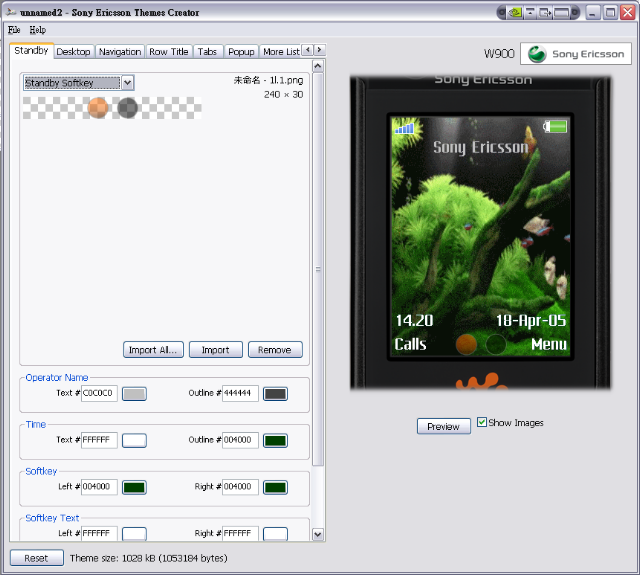Open Softkey Text Left color swatch
This screenshot has width=640, height=575.
pyautogui.click(x=134, y=534)
